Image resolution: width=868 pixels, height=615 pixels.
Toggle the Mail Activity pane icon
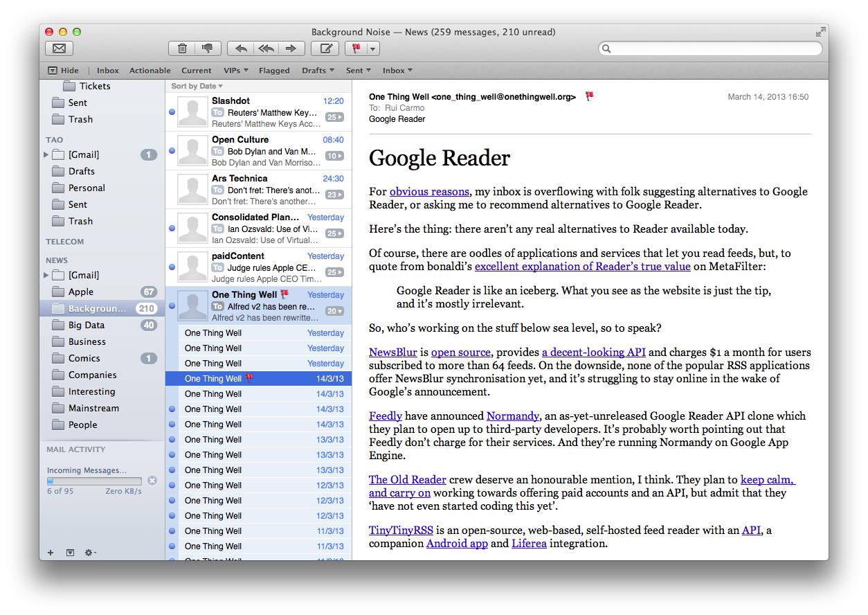click(70, 552)
